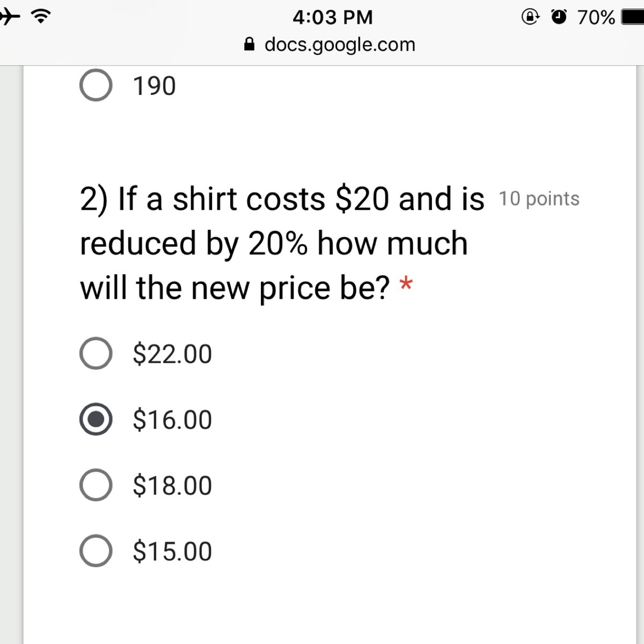This screenshot has width=644, height=644.
Task: Pick the $18.00 radio button
Action: pyautogui.click(x=96, y=485)
